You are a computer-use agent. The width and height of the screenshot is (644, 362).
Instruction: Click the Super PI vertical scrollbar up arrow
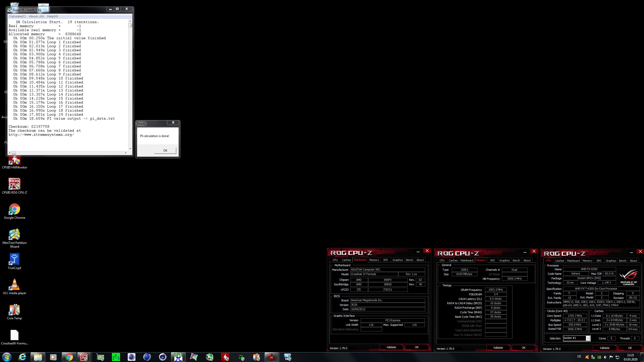point(130,21)
